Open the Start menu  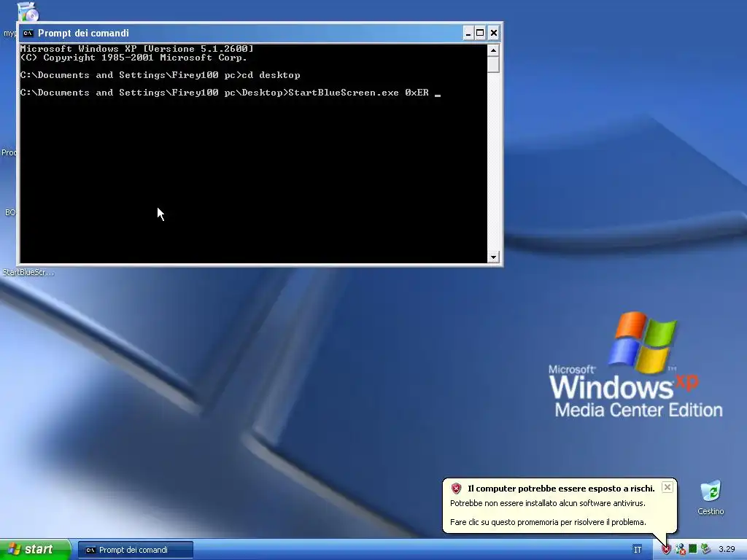point(36,550)
